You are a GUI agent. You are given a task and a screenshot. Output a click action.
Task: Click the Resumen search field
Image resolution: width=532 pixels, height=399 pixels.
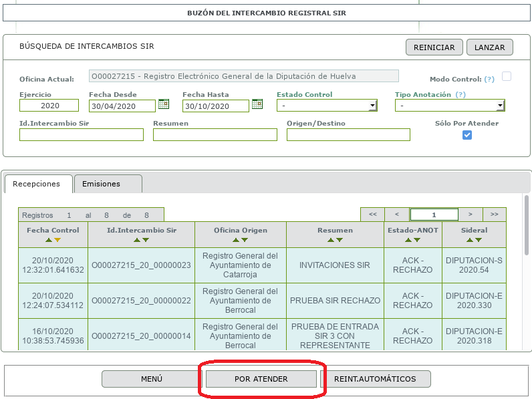(215, 135)
